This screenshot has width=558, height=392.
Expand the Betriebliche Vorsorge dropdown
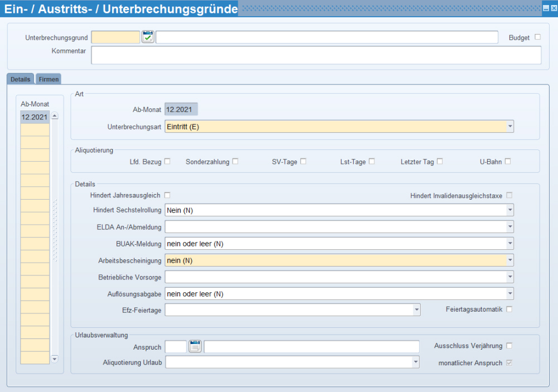pos(511,277)
